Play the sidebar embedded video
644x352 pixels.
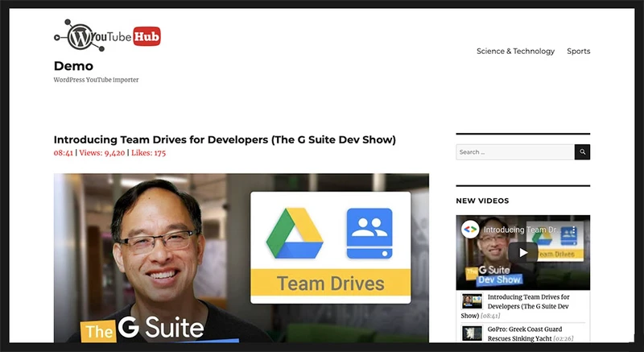(522, 252)
